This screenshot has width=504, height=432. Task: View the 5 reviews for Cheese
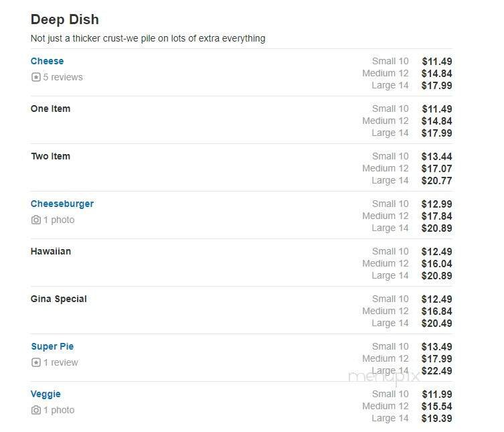click(x=63, y=77)
